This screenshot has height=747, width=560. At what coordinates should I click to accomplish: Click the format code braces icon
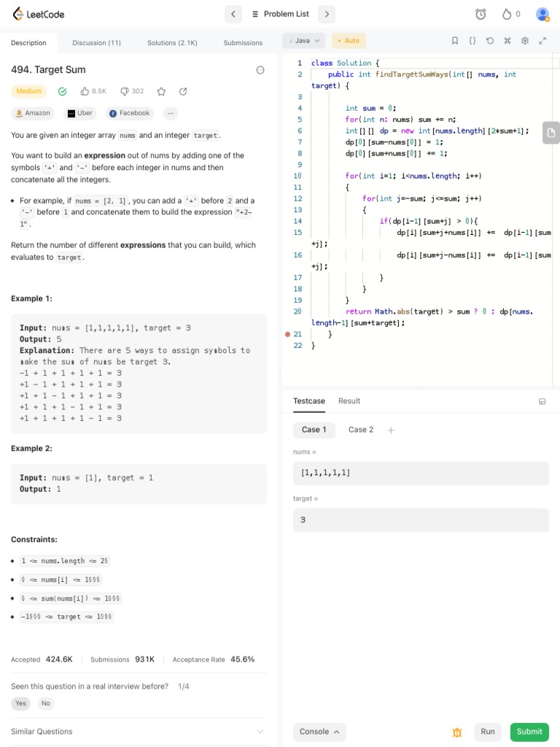tap(472, 41)
